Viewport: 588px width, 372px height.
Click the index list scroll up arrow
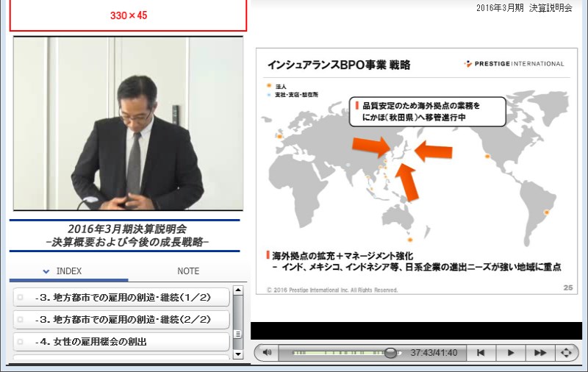[x=238, y=290]
